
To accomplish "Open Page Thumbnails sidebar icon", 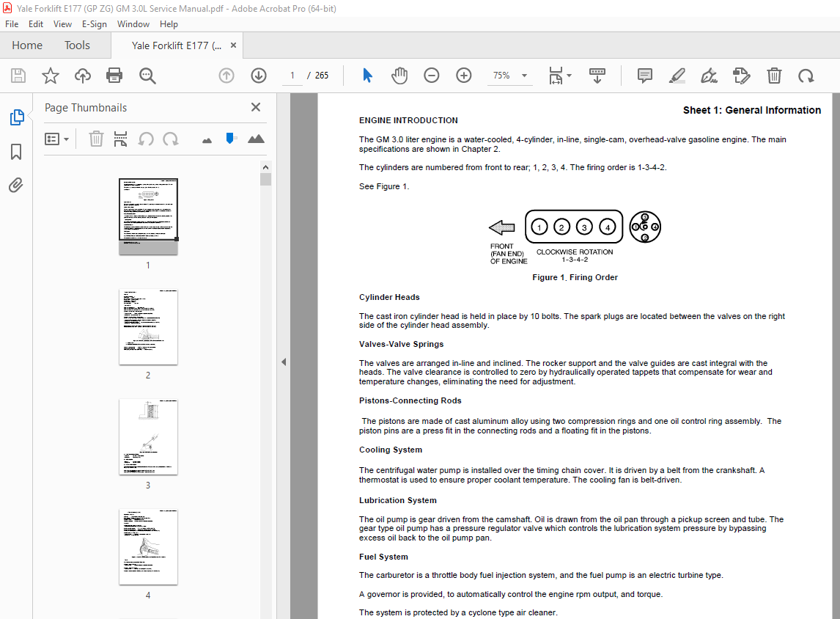I will tap(17, 117).
